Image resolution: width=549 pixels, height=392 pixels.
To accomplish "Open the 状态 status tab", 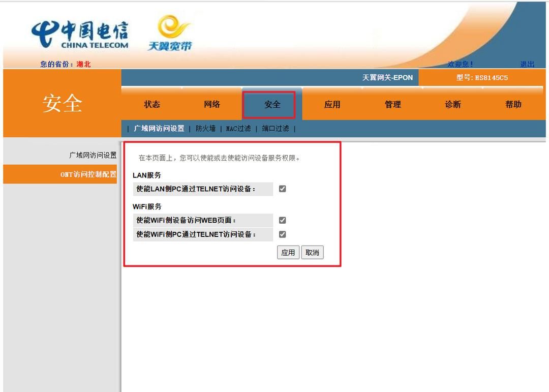I will [152, 104].
